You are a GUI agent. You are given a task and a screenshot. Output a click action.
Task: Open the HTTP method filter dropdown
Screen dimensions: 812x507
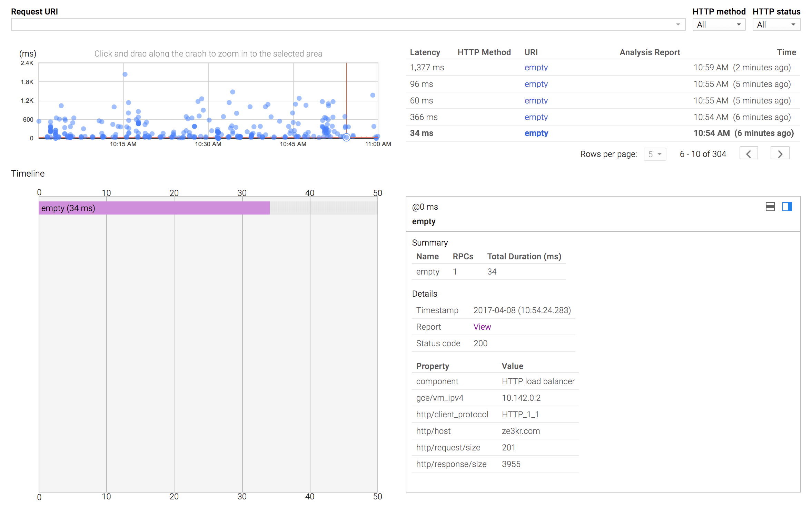(719, 24)
